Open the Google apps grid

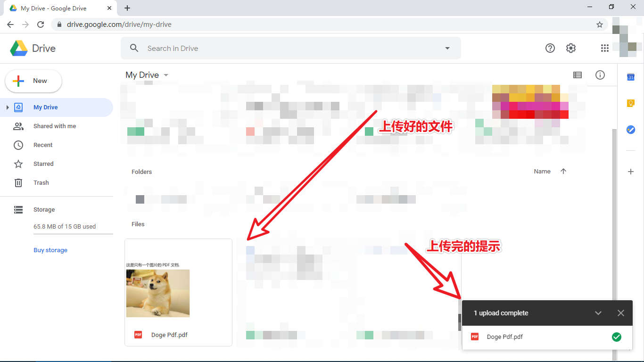[605, 48]
